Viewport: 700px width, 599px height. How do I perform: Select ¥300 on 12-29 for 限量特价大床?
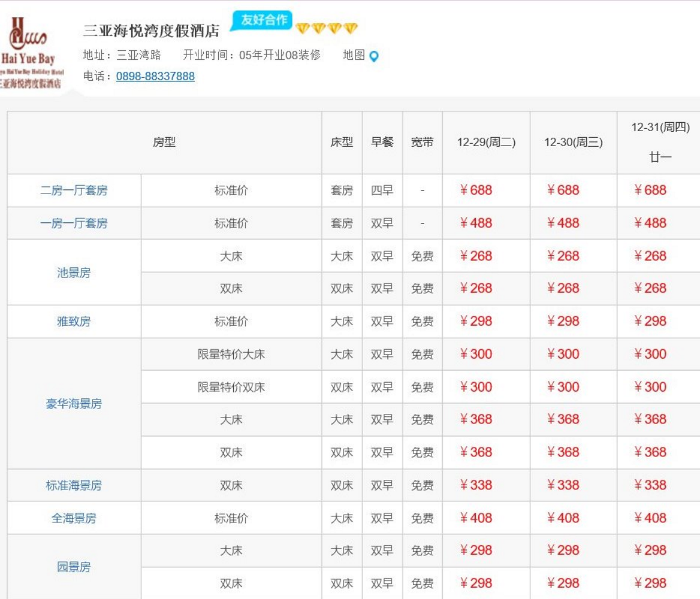click(476, 355)
